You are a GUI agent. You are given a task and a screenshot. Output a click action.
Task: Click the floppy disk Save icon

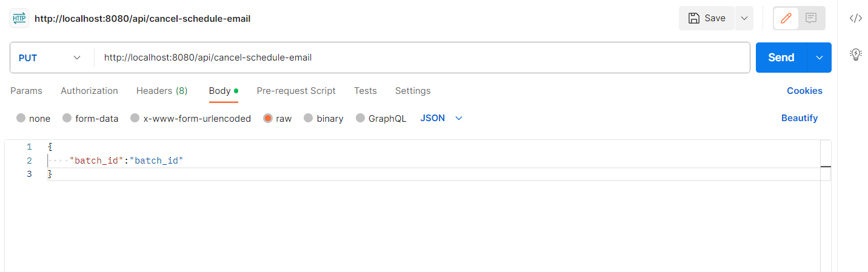click(x=694, y=18)
